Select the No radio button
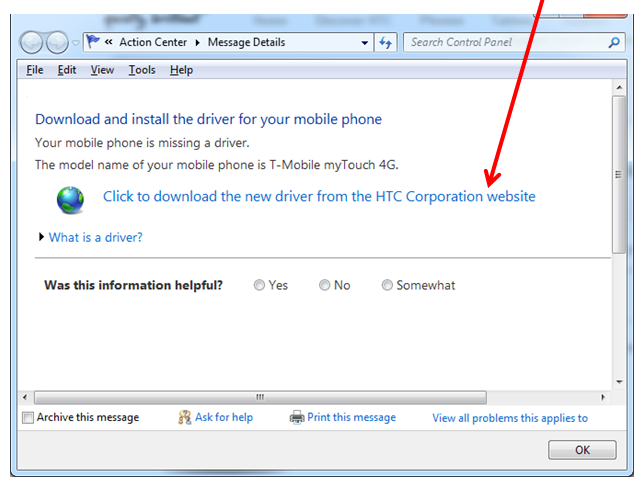 pos(324,285)
